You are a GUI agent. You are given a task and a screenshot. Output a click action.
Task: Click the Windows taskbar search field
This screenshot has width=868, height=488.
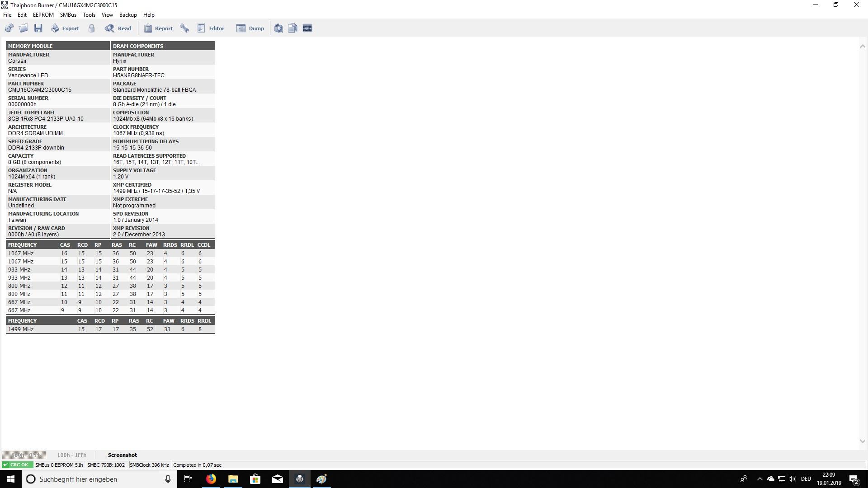pyautogui.click(x=99, y=479)
